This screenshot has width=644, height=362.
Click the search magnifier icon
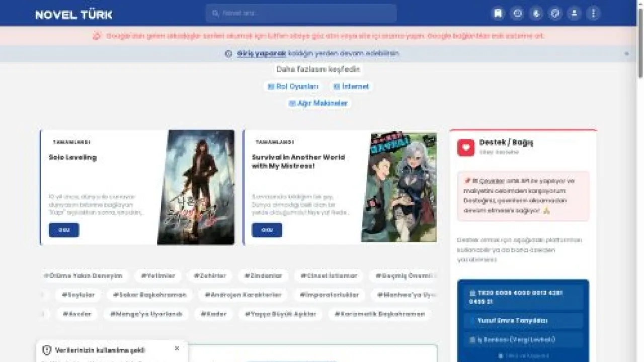(216, 14)
